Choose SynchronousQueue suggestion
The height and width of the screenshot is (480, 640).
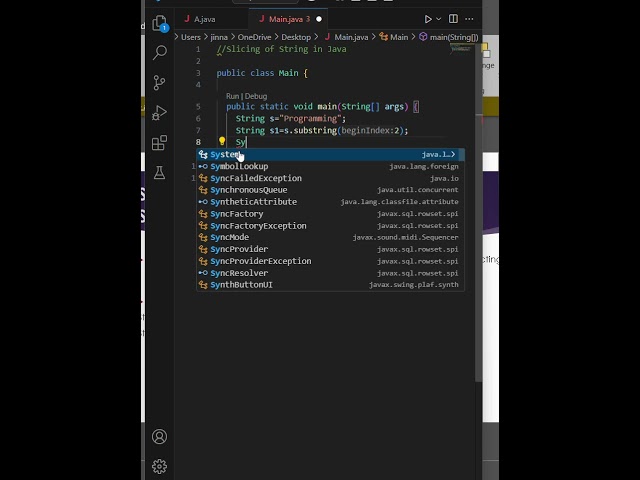[330, 190]
